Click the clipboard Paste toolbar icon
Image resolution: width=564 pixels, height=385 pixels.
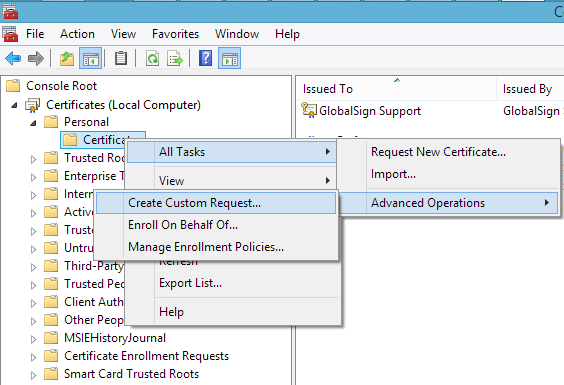coord(120,58)
